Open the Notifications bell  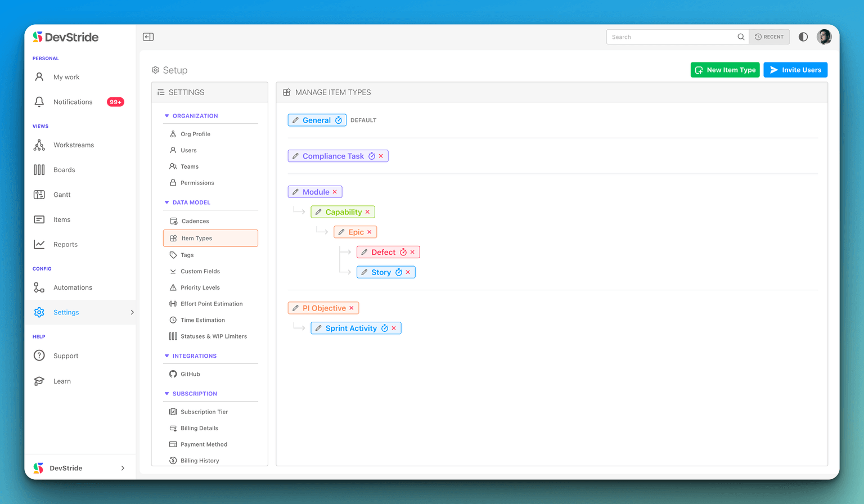click(x=39, y=102)
